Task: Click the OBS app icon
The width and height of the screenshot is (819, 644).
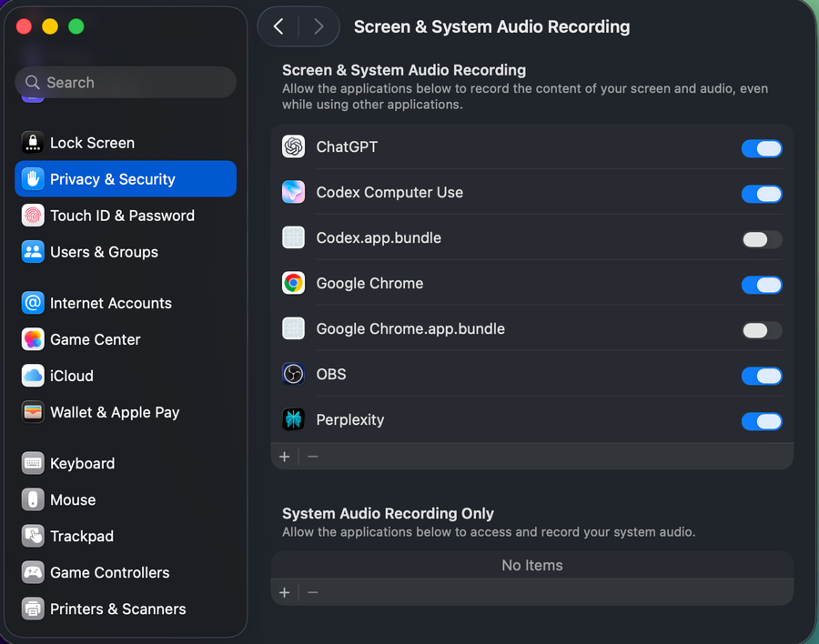Action: click(293, 374)
